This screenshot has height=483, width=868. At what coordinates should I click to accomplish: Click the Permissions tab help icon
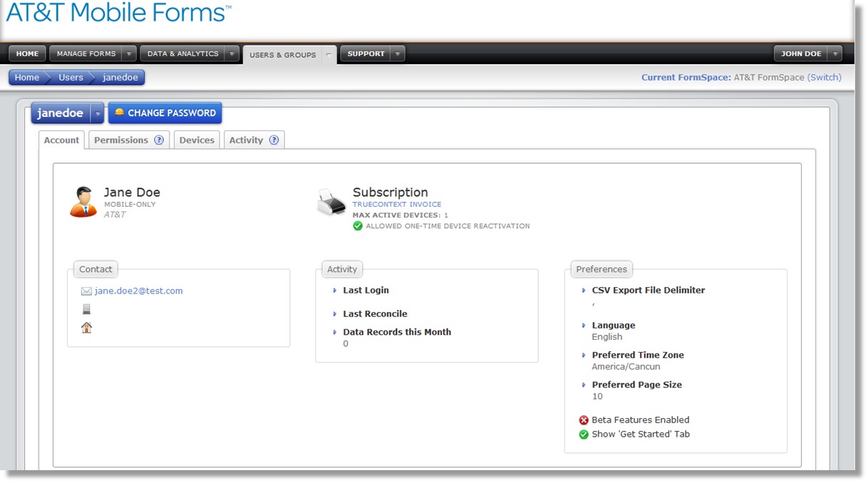pyautogui.click(x=159, y=140)
